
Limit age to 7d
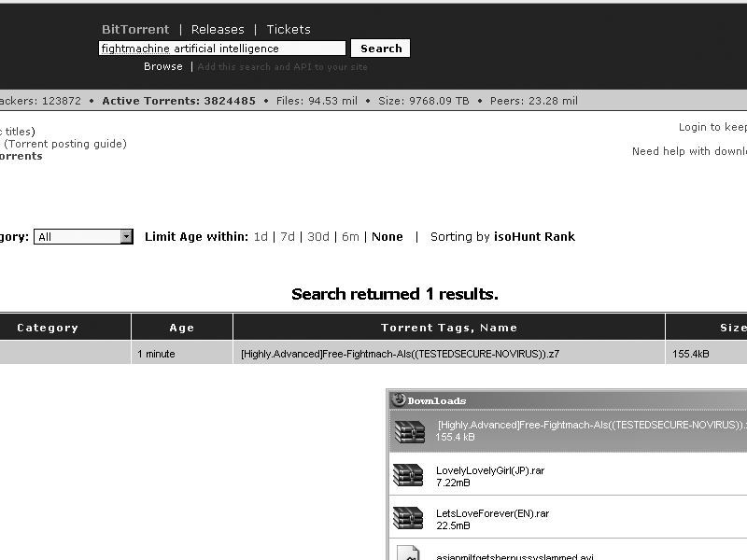tap(288, 237)
